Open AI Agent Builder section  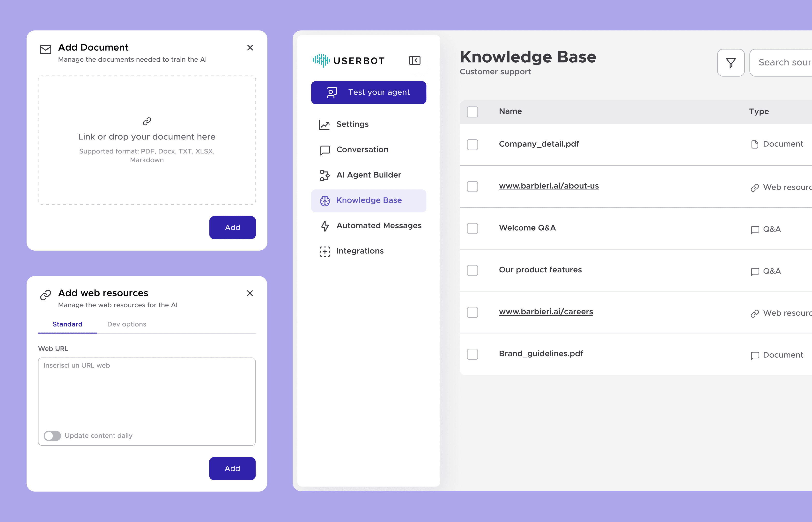click(x=368, y=175)
